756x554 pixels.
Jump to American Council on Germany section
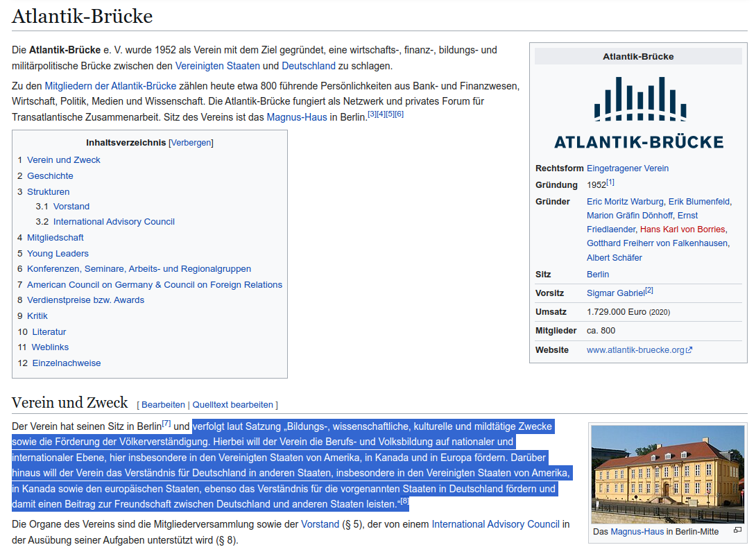tap(155, 285)
